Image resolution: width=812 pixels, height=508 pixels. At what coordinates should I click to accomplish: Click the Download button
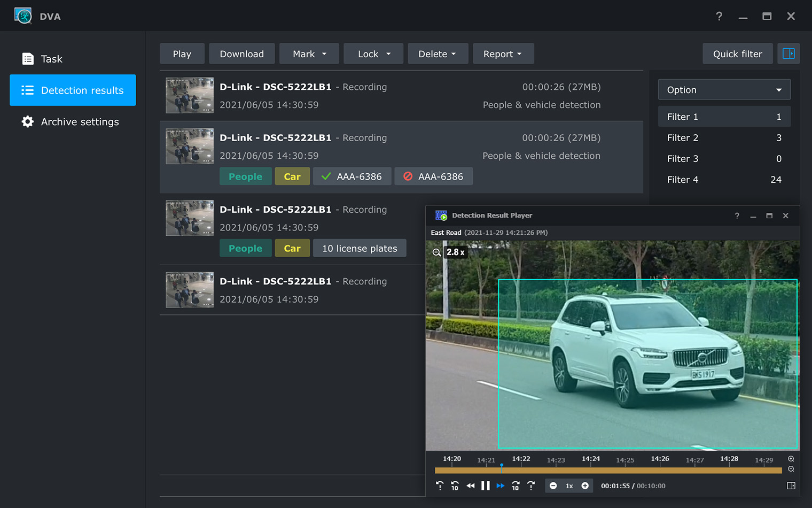click(x=241, y=53)
